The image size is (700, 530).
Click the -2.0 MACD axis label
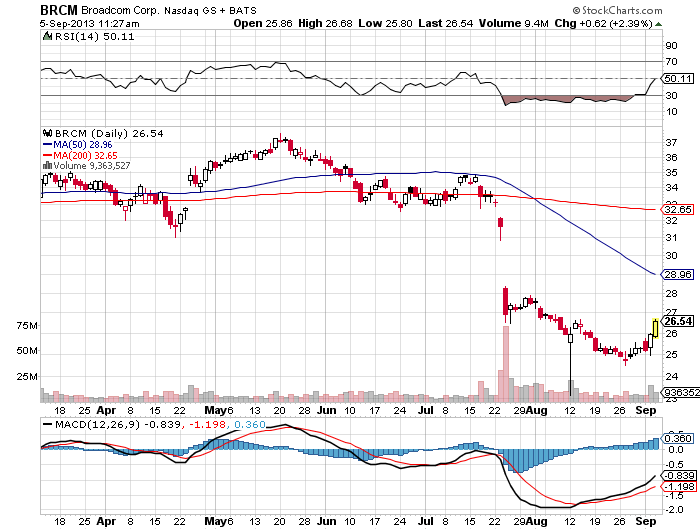[674, 510]
